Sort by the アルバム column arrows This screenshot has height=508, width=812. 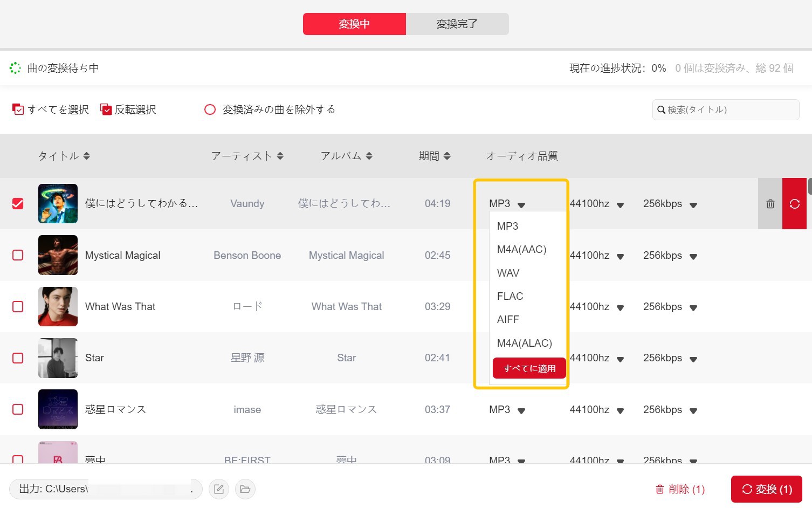369,156
